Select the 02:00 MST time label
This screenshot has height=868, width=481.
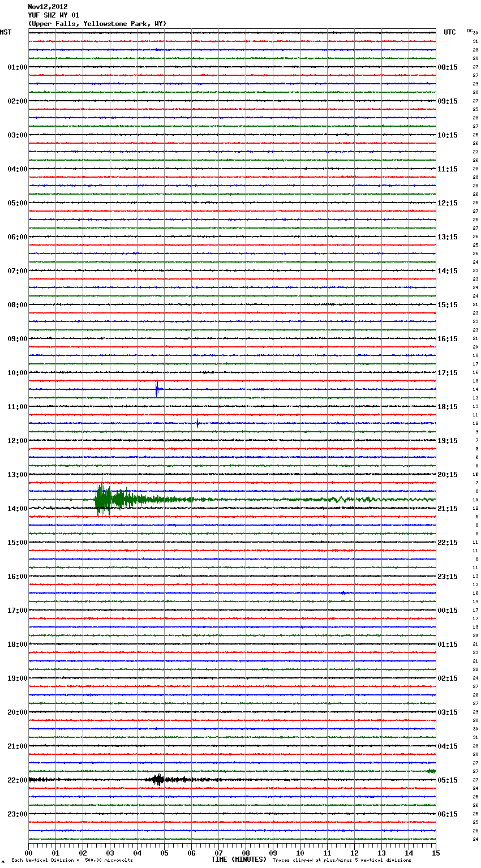[x=17, y=101]
